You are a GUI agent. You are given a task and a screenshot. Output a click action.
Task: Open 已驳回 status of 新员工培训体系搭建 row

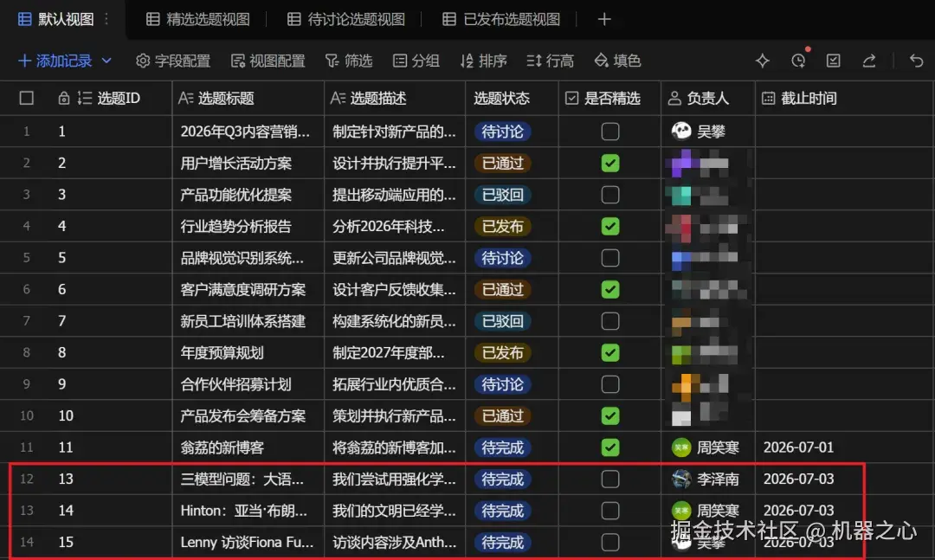coord(503,321)
